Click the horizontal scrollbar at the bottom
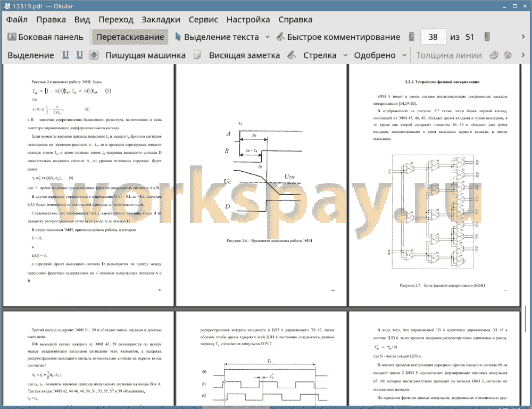 [237, 407]
